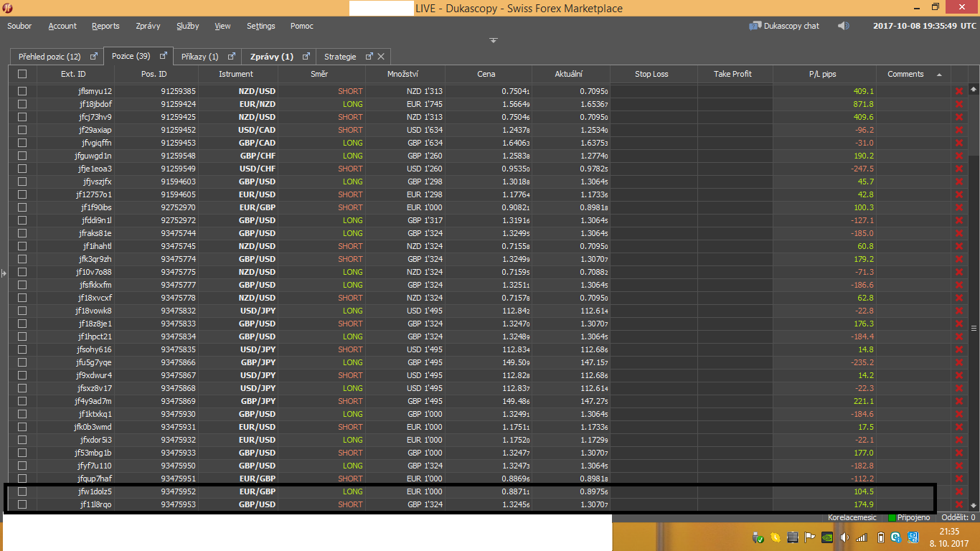Open Dukascopy chat
This screenshot has width=980, height=551.
click(784, 26)
